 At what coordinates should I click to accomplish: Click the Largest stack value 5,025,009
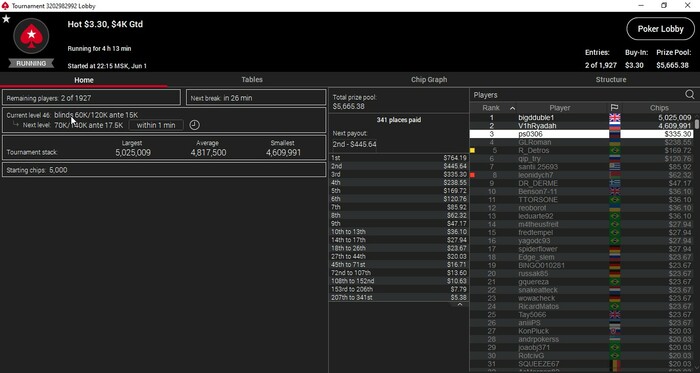(x=133, y=153)
